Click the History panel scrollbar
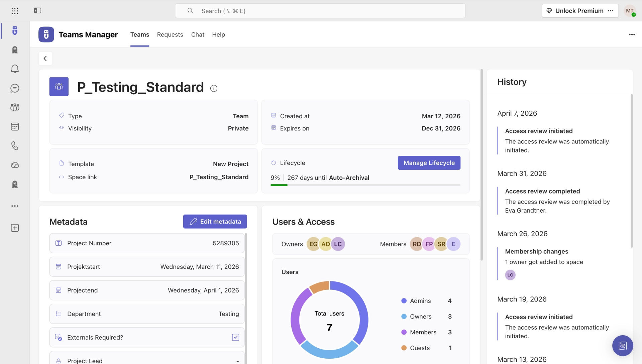The height and width of the screenshot is (364, 642). 632,171
